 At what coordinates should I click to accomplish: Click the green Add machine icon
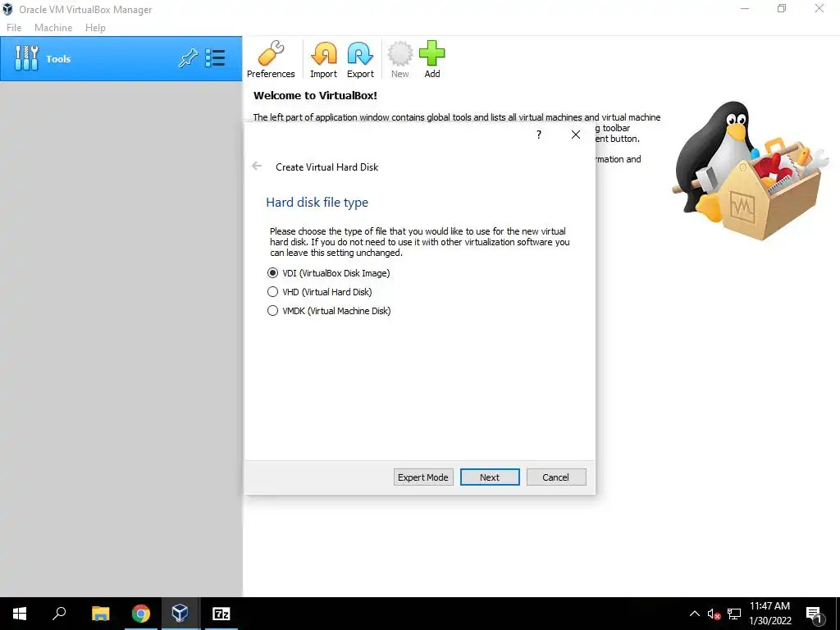(431, 59)
